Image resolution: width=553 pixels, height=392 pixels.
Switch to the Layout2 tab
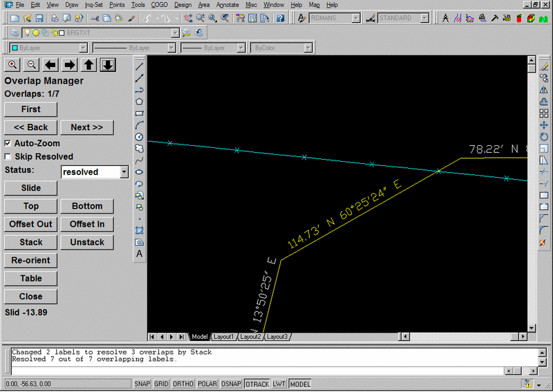pos(250,337)
